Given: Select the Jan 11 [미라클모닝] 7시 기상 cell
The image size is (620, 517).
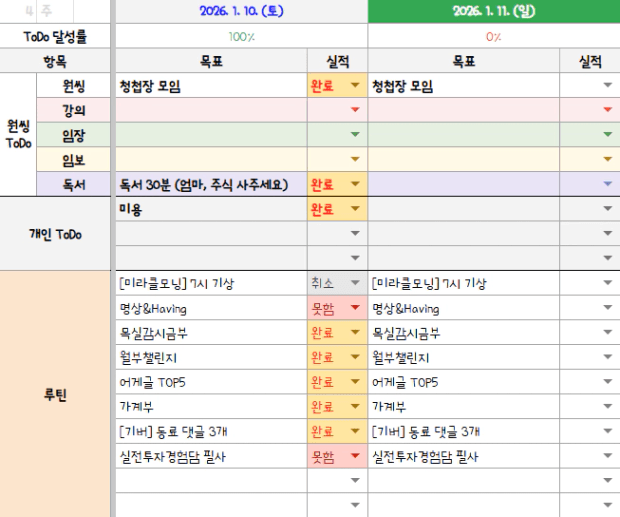Looking at the screenshot, I should click(464, 283).
